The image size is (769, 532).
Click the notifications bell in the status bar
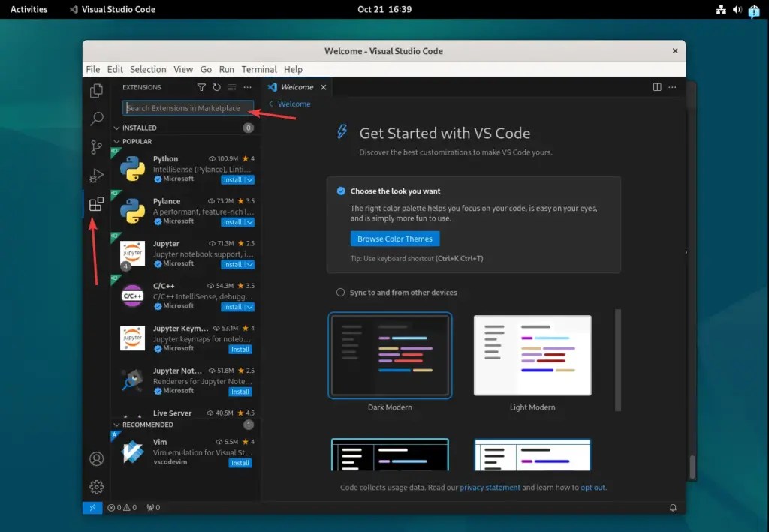click(672, 507)
